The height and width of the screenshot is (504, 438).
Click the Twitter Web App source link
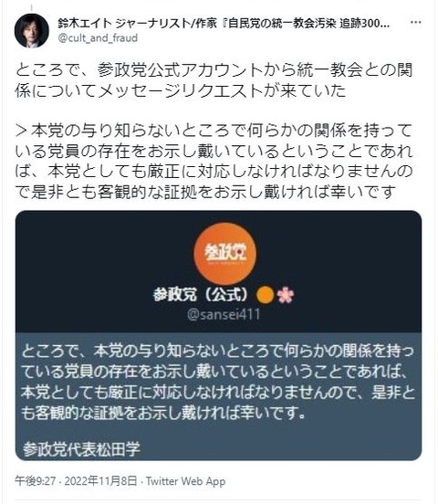click(185, 481)
